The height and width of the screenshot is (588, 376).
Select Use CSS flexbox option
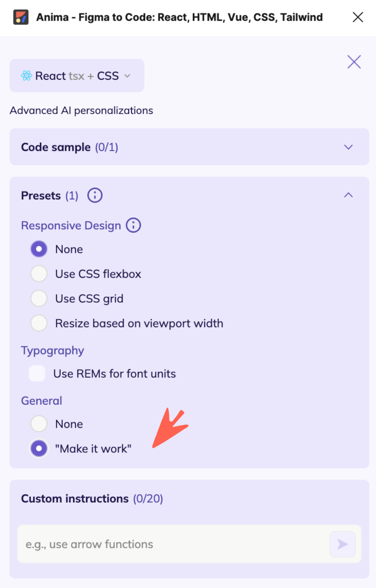pos(39,273)
